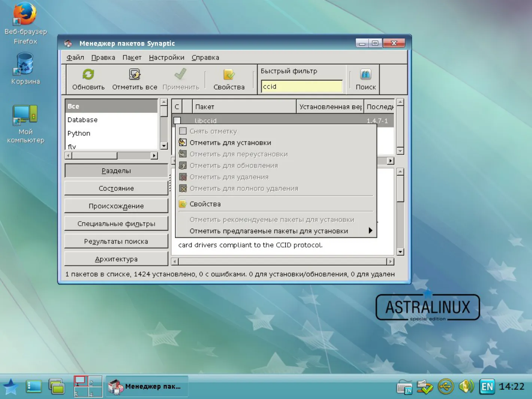Toggle the libccid package status checkbox
Screen dimensions: 532x399
177,121
